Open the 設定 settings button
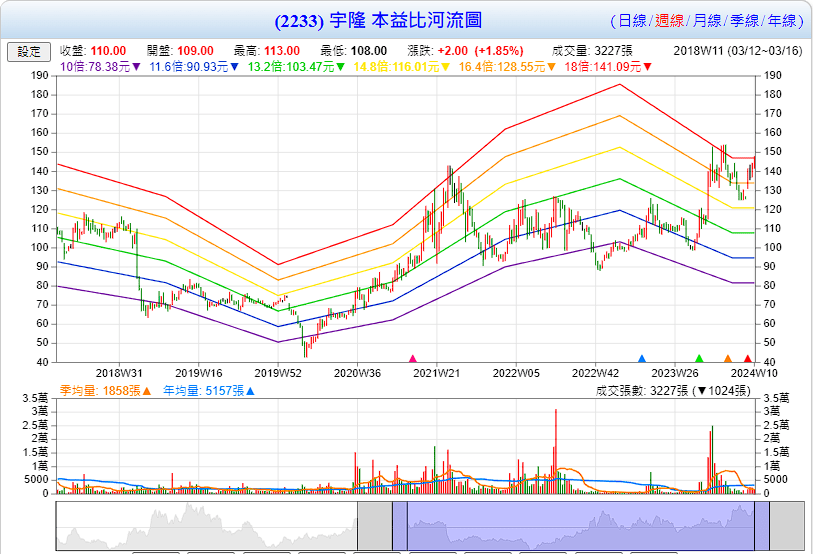813x554 pixels. 29,52
